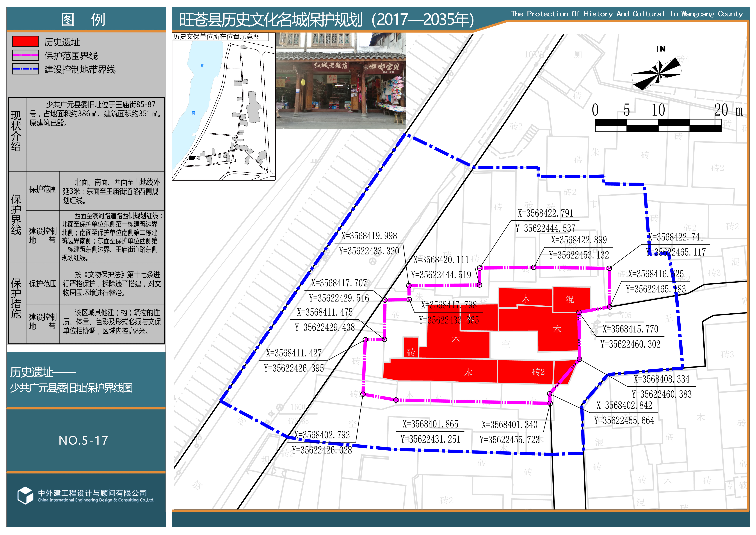Click the blue dash-dot control zone legend symbol

(x=25, y=69)
